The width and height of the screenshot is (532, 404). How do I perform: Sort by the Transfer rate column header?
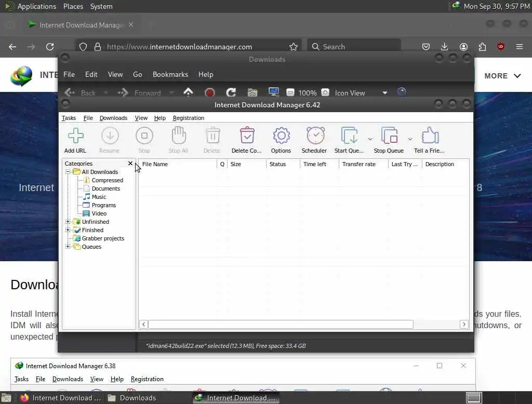(x=363, y=164)
